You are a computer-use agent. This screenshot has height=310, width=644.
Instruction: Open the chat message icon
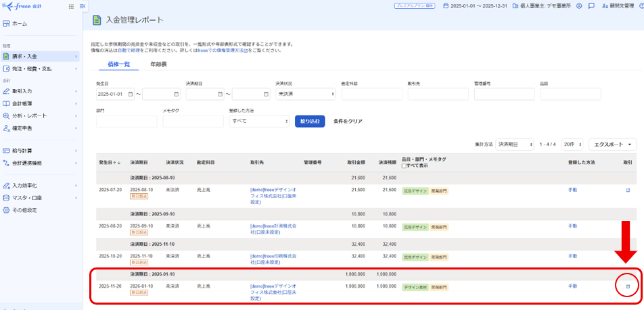(591, 6)
